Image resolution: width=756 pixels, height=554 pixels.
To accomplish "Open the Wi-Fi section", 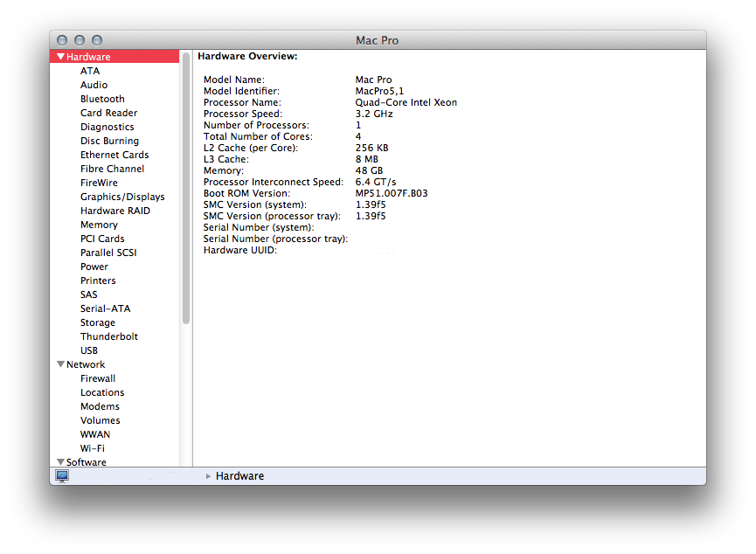I will [93, 448].
